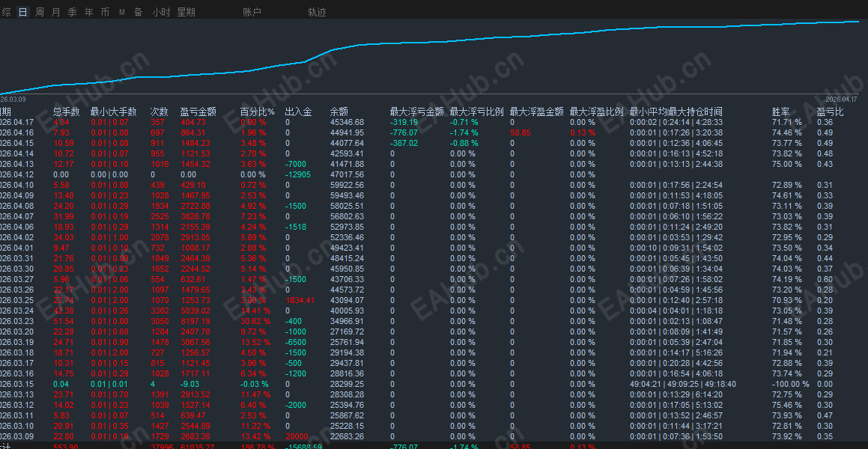The height and width of the screenshot is (449, 868).
Task: Sort by the 最大浮亏金额 column header
Action: click(417, 112)
